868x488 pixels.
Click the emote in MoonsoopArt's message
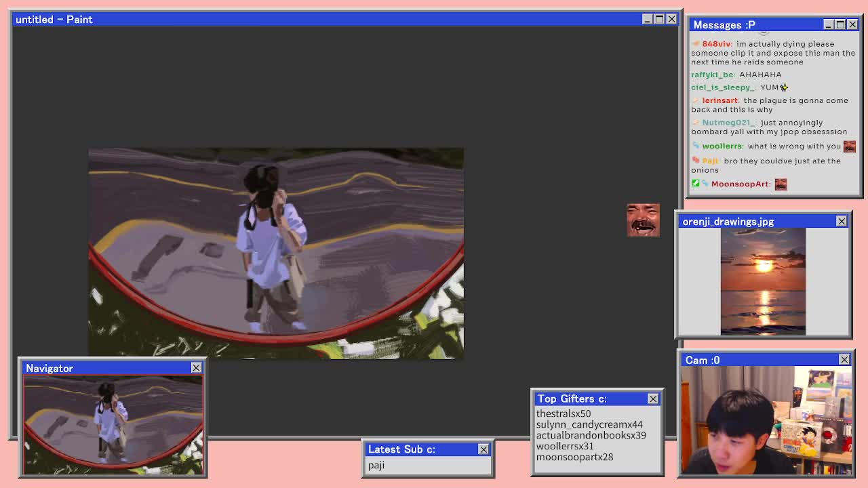click(x=781, y=184)
